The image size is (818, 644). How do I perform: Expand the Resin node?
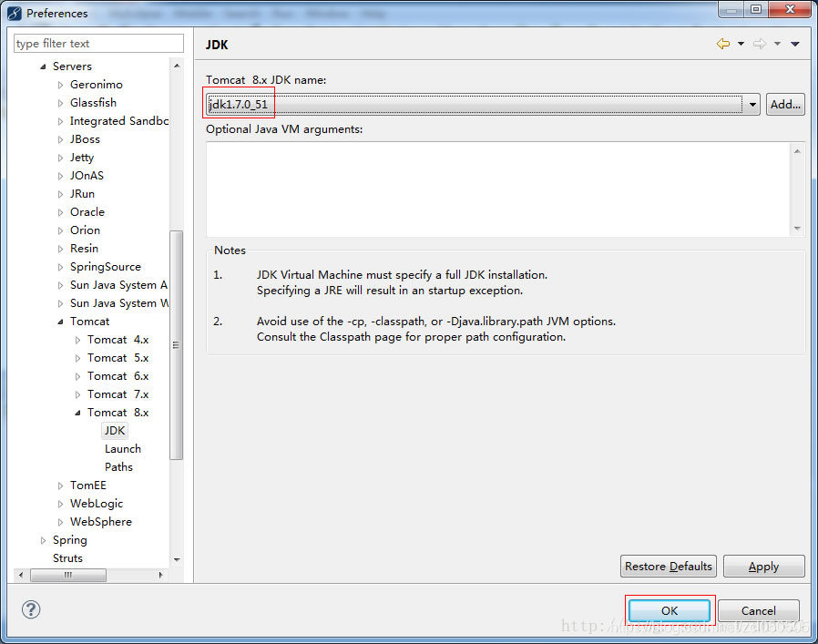[x=60, y=249]
